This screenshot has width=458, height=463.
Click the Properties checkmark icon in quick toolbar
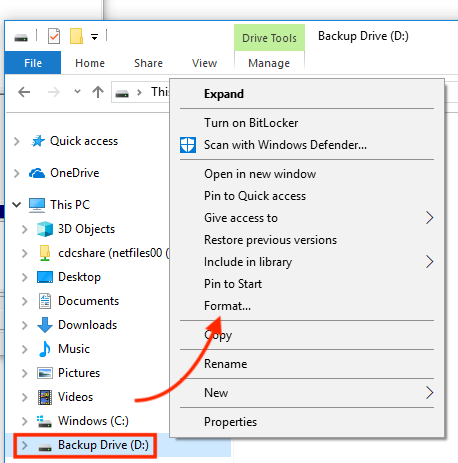54,36
